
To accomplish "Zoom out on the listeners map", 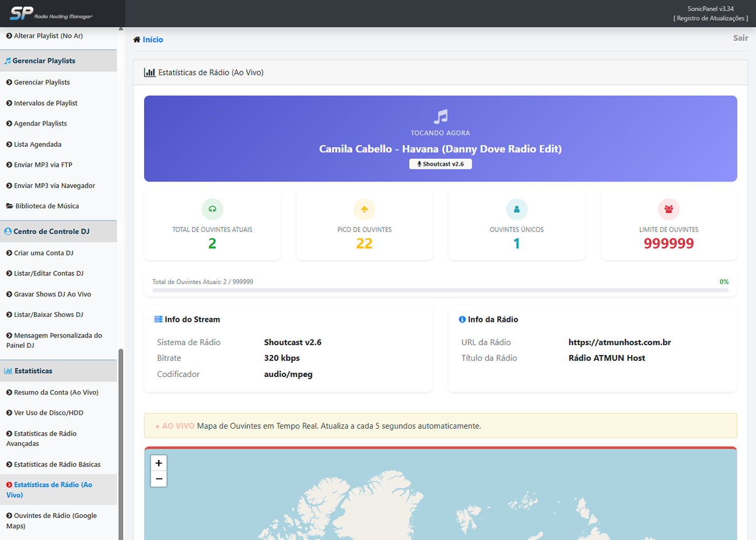I will pyautogui.click(x=159, y=479).
